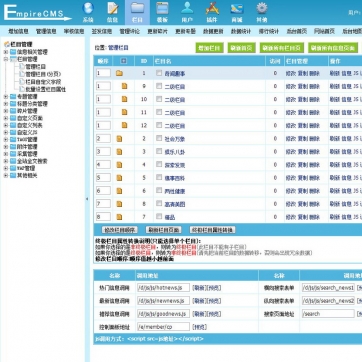
Task: Click the 修改栏目顺序 button below the table
Action: (x=119, y=230)
